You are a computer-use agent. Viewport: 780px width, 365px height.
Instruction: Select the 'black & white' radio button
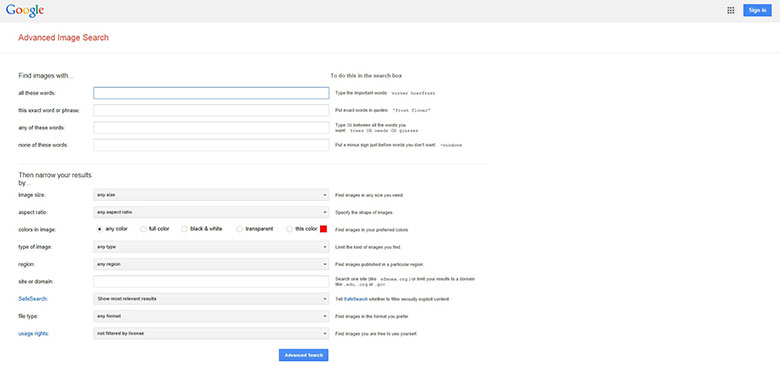click(184, 229)
